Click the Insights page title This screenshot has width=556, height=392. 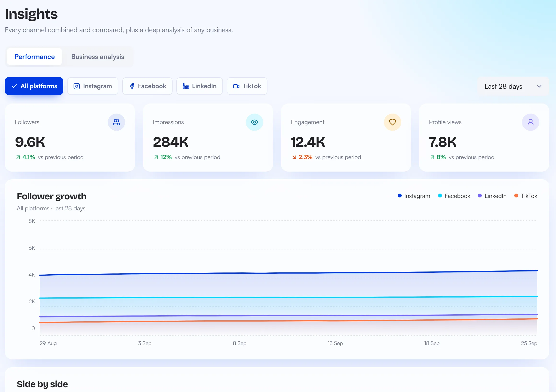pyautogui.click(x=31, y=14)
